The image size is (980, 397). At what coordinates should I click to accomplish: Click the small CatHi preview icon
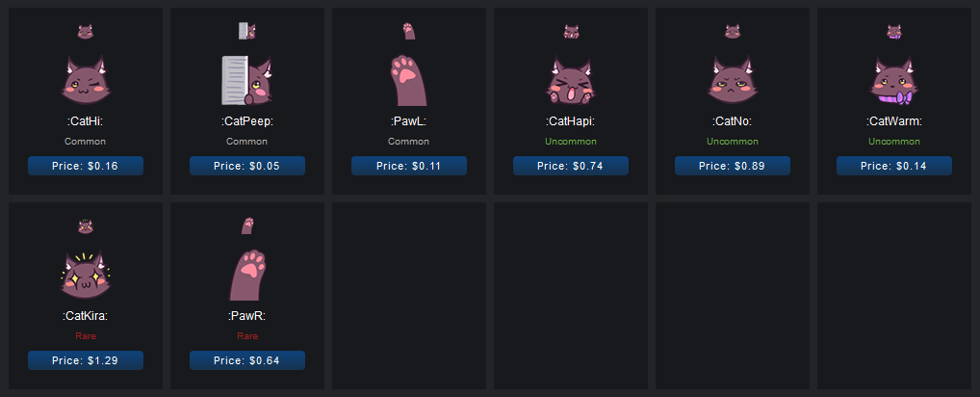(x=86, y=31)
